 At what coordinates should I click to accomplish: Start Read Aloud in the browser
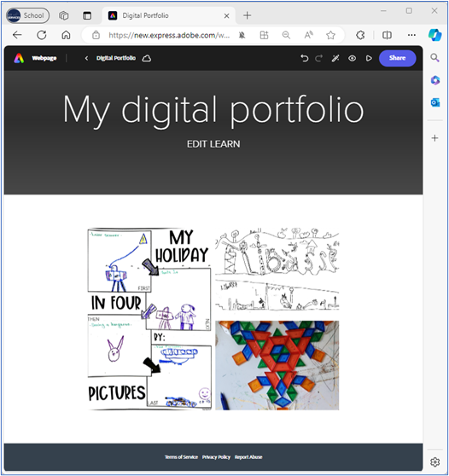point(309,35)
